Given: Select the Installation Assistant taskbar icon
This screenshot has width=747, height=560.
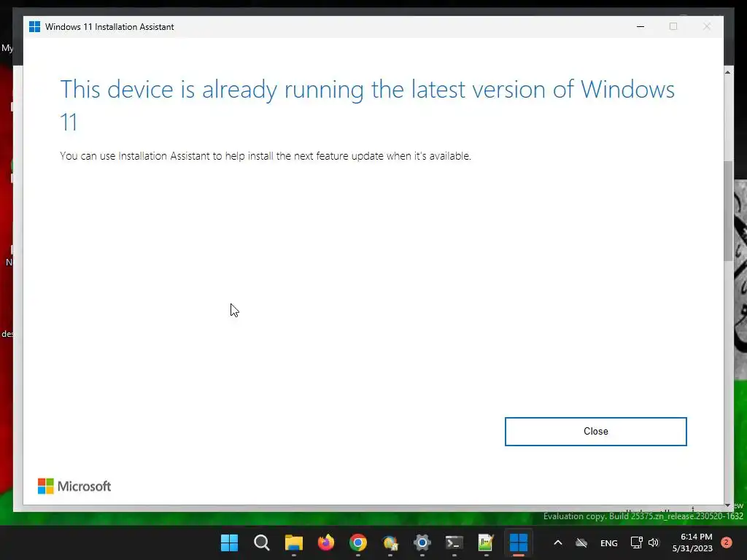Looking at the screenshot, I should pyautogui.click(x=519, y=542).
